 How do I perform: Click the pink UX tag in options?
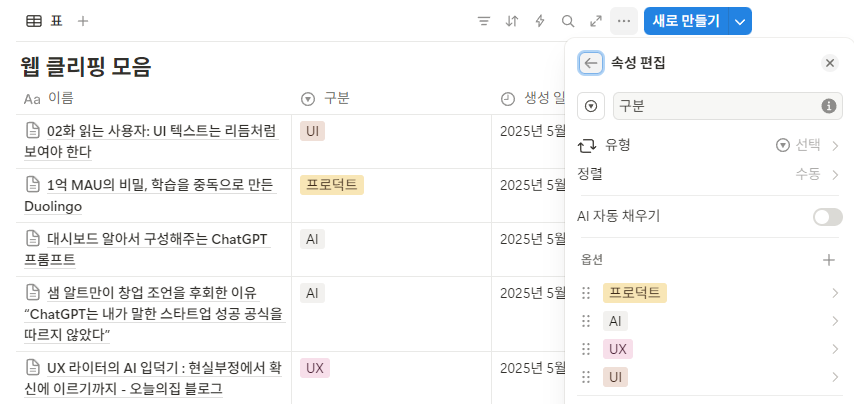click(x=618, y=349)
